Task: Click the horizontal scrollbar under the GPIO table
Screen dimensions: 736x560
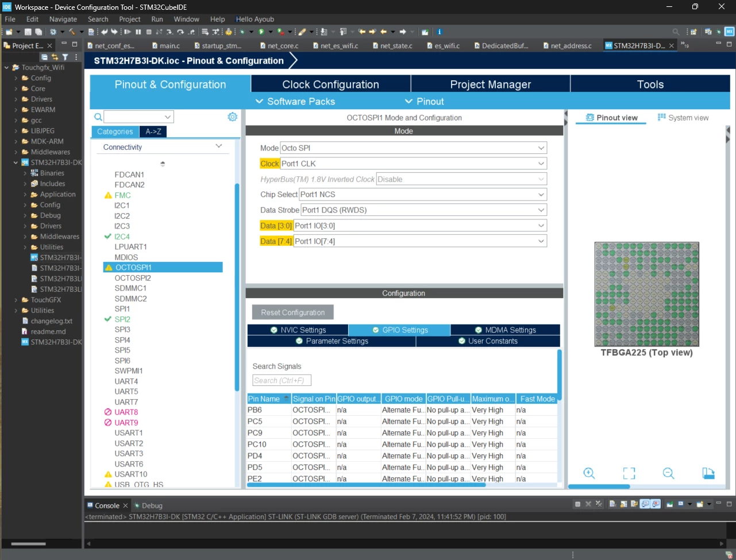Action: [x=367, y=485]
